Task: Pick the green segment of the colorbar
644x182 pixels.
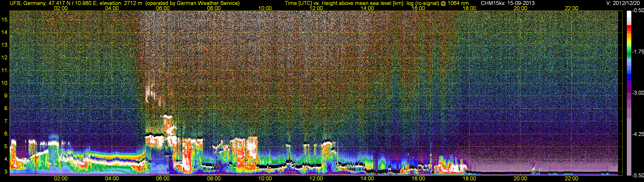Action: pyautogui.click(x=629, y=53)
